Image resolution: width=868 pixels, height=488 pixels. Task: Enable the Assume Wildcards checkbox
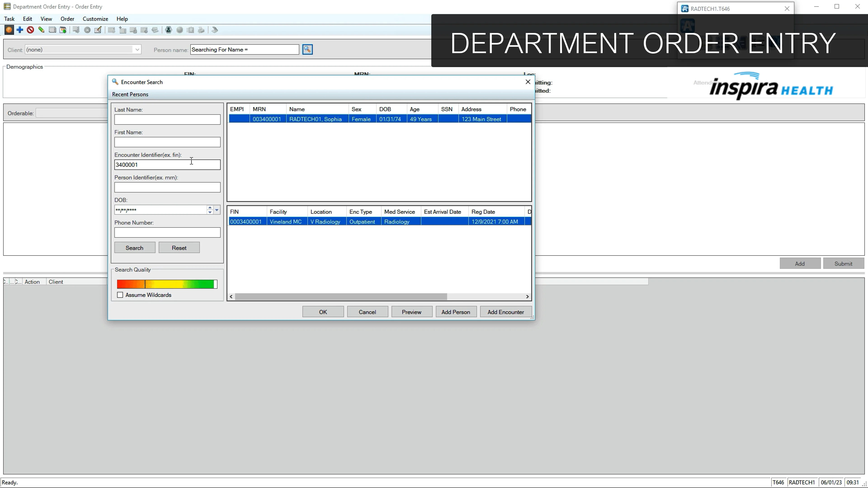tap(120, 295)
